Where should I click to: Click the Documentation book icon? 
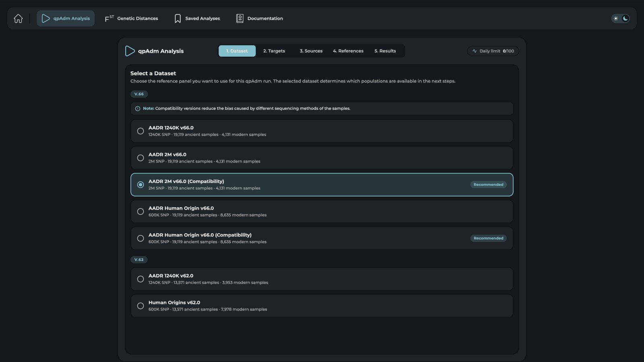[239, 19]
